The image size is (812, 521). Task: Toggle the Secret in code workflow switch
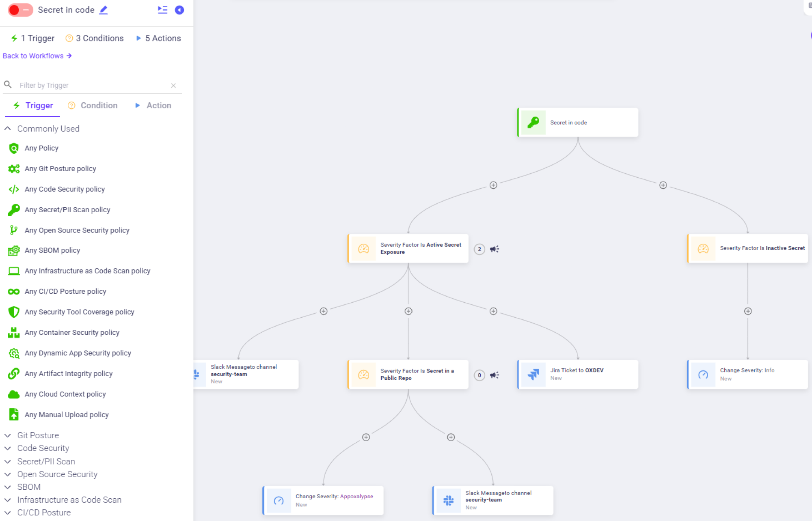pyautogui.click(x=20, y=10)
